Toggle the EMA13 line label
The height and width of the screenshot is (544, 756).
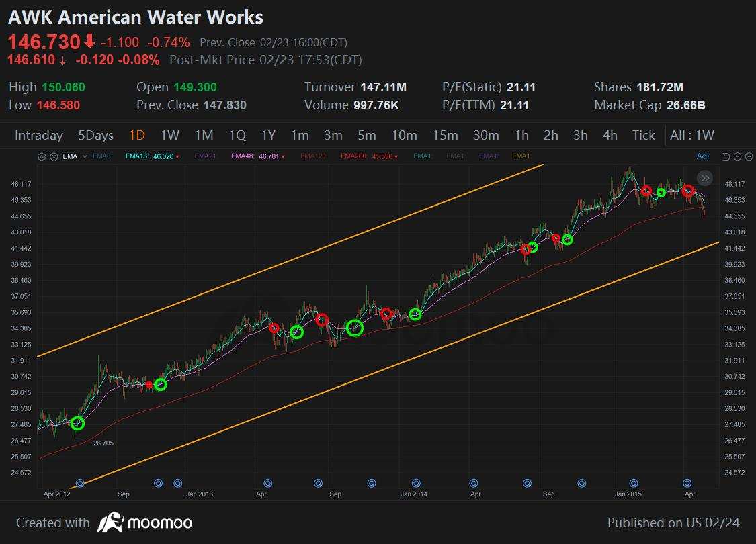[x=136, y=156]
